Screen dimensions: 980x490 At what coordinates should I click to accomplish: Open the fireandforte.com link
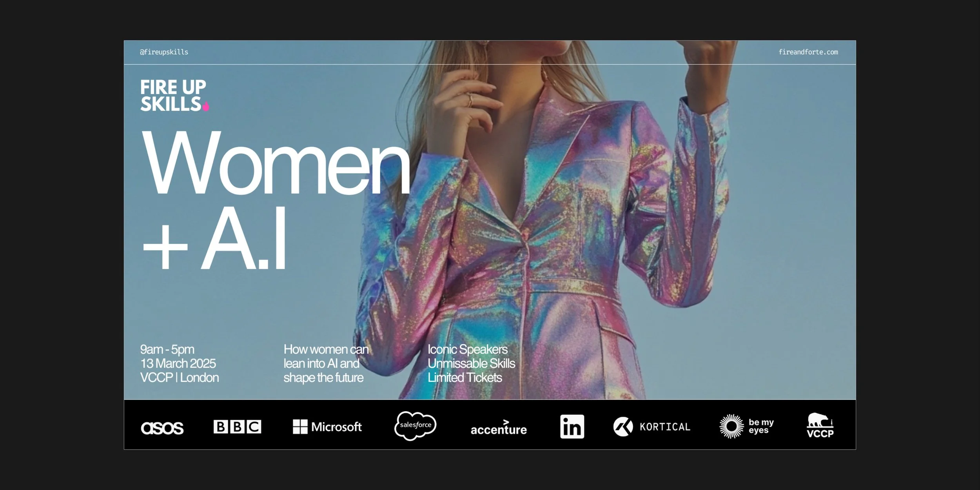tap(808, 52)
